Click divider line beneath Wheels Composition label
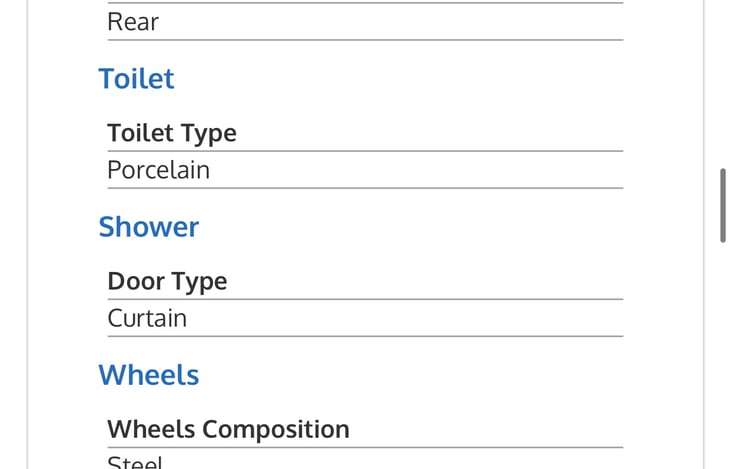The width and height of the screenshot is (731, 469). (366, 448)
